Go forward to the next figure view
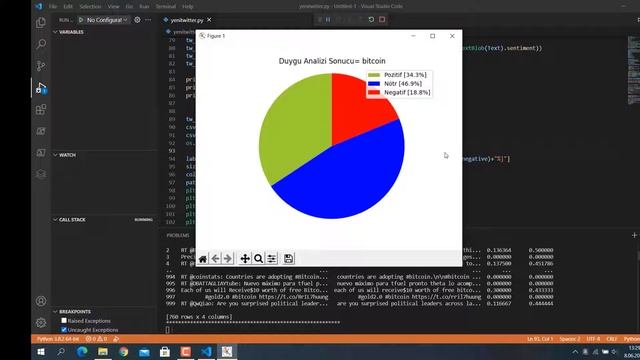The image size is (640, 360). 228,259
